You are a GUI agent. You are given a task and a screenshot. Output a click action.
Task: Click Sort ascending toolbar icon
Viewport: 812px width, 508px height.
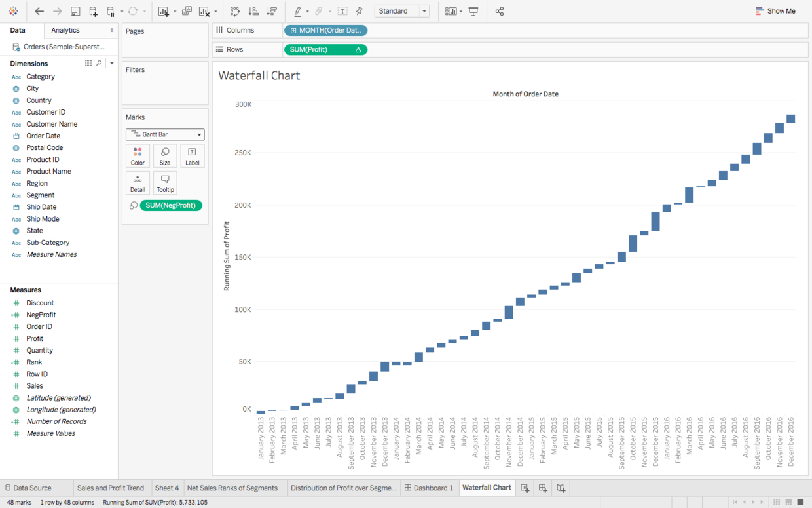[x=253, y=11]
